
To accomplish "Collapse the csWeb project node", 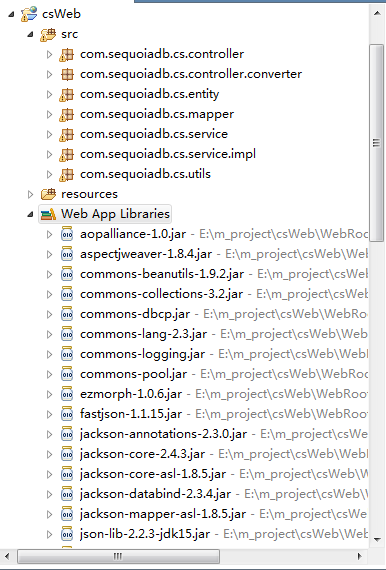I will pyautogui.click(x=12, y=15).
